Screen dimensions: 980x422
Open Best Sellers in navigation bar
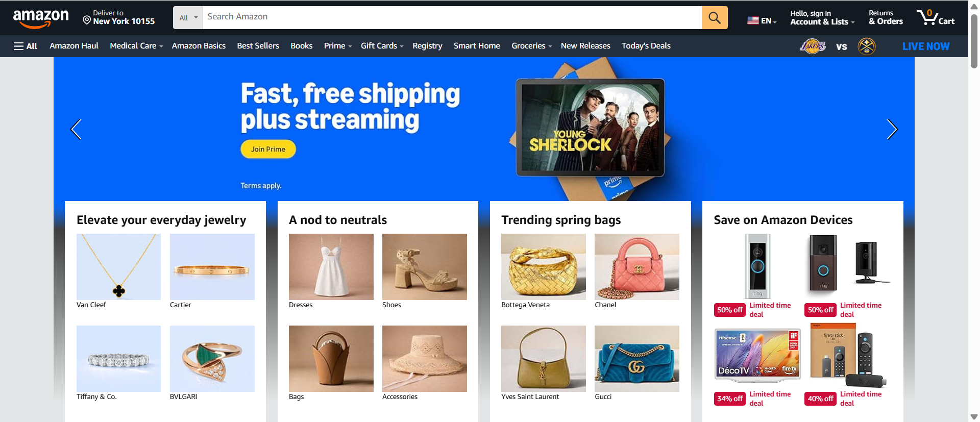258,46
